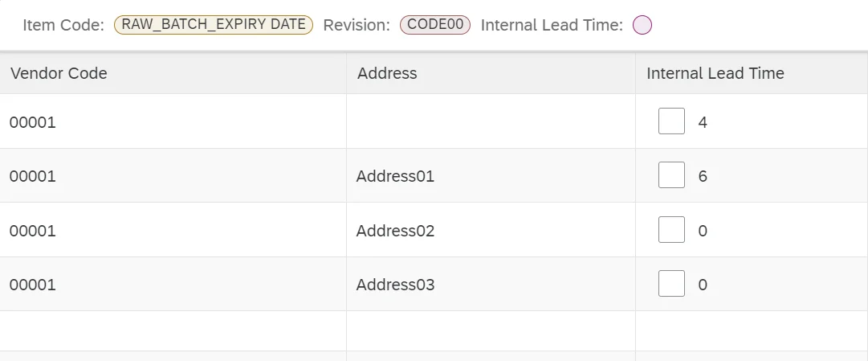The image size is (868, 361).
Task: Check the Internal Lead Time box for value 4
Action: (671, 122)
